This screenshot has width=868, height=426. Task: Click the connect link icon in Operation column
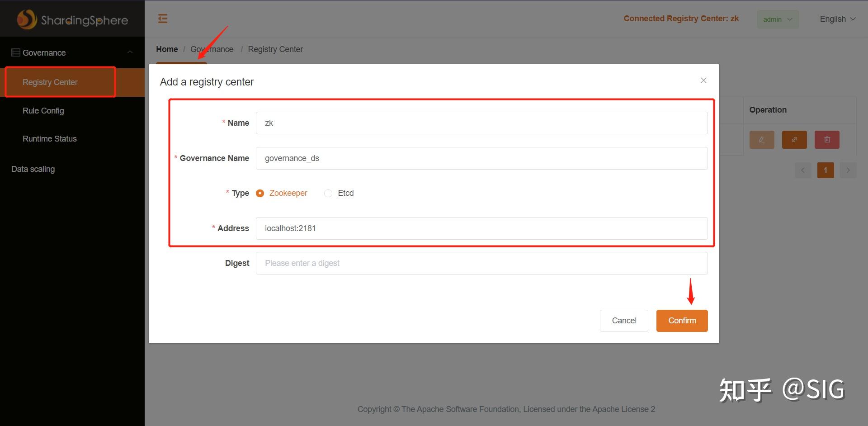(794, 140)
